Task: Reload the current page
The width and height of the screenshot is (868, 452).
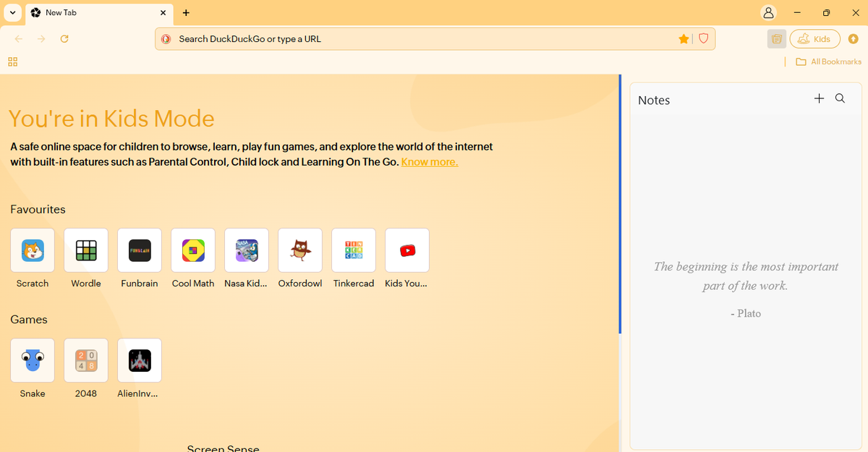Action: pos(64,38)
